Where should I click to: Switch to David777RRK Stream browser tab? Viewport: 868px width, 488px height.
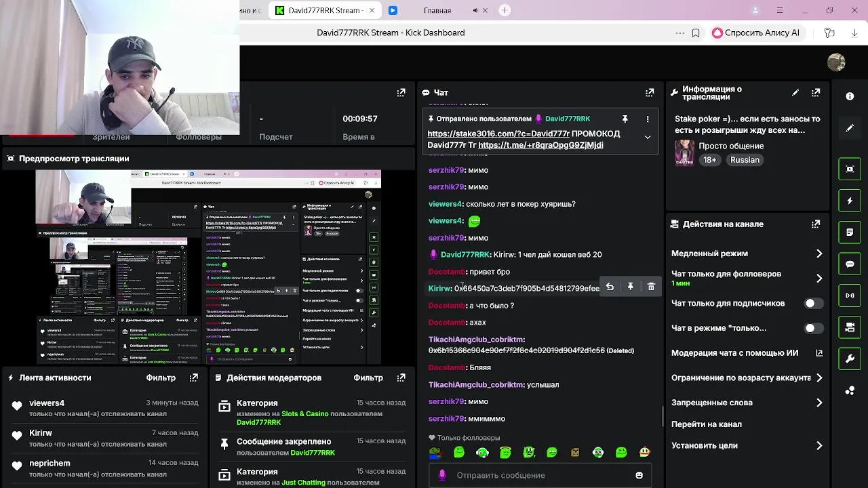(324, 10)
